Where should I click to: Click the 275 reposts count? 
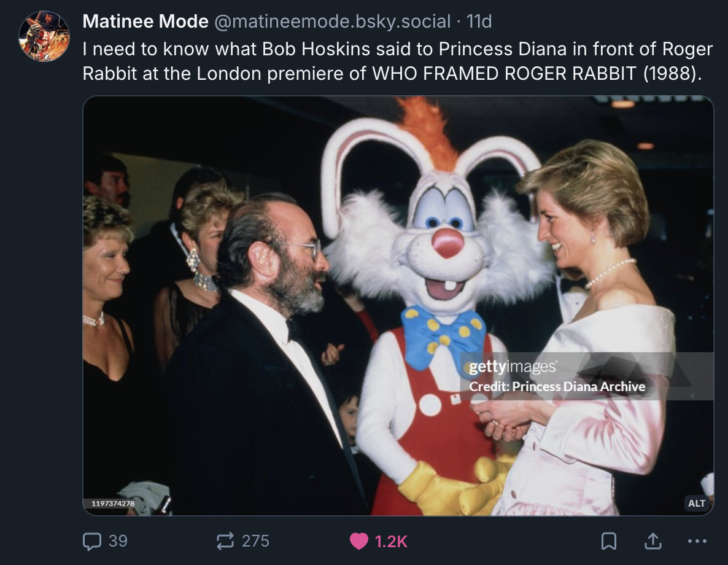255,540
